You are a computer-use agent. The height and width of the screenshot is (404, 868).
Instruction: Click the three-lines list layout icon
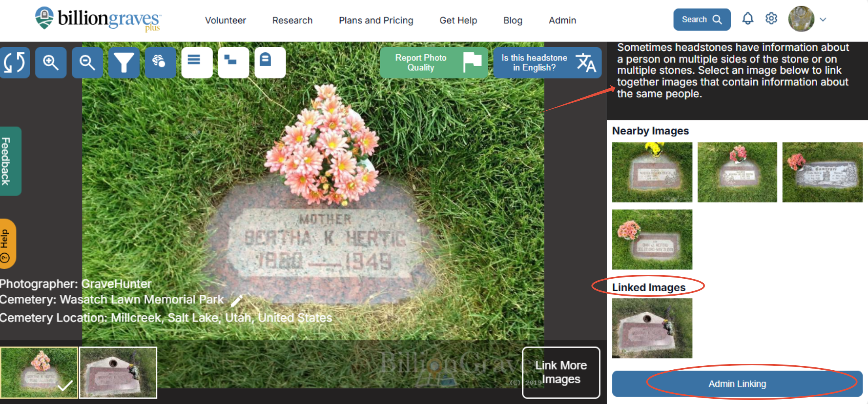(197, 62)
